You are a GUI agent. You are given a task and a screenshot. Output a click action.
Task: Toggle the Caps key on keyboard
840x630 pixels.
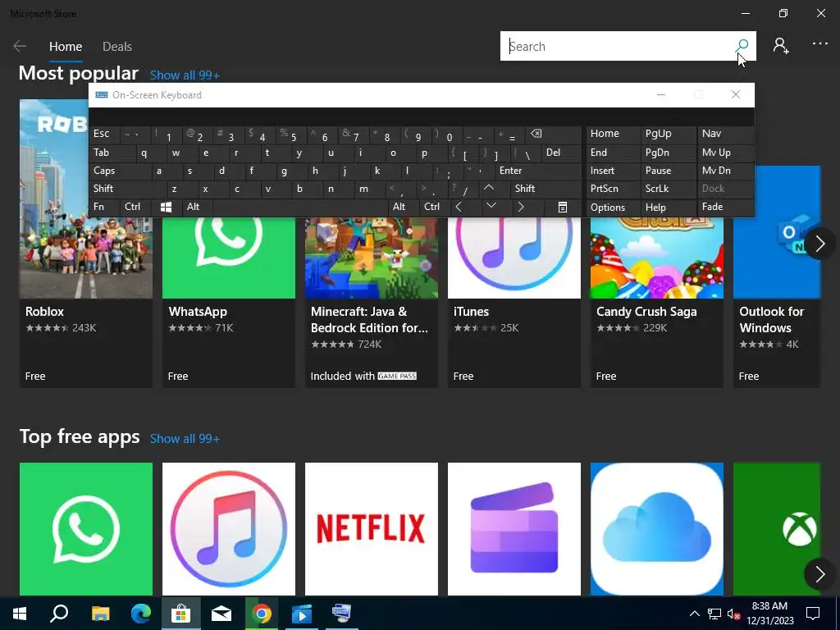120,171
